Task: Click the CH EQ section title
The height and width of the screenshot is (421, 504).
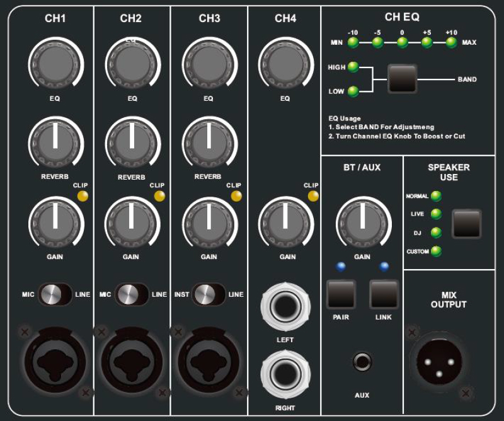Action: click(x=402, y=17)
